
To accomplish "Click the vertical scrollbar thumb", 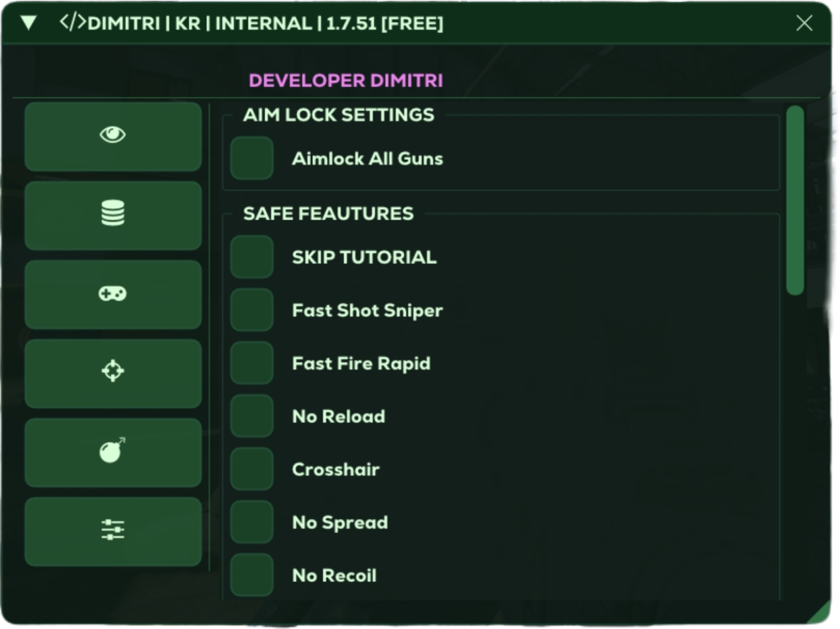I will [795, 199].
